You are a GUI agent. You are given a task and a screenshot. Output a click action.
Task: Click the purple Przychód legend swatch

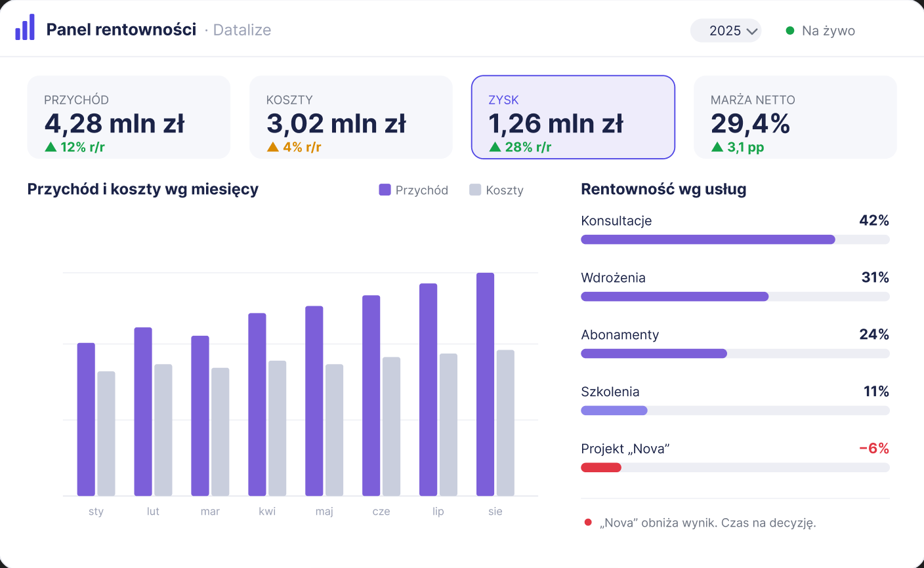pos(385,190)
